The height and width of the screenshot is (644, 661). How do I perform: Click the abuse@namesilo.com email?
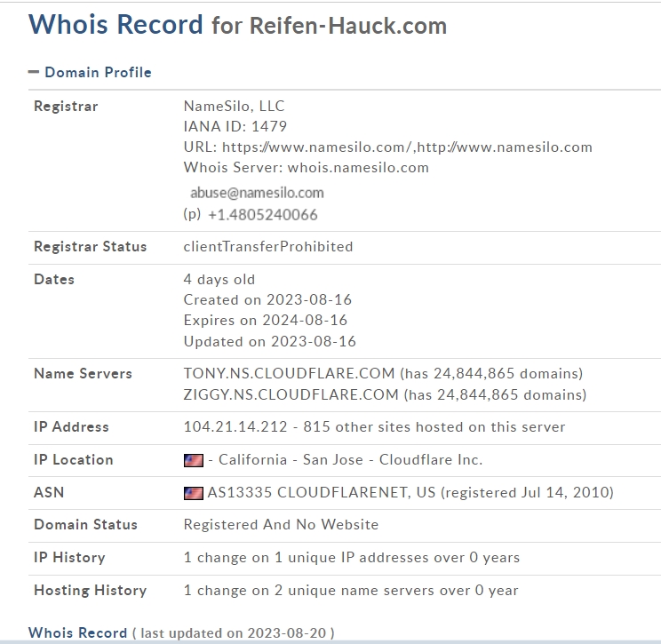tap(257, 193)
